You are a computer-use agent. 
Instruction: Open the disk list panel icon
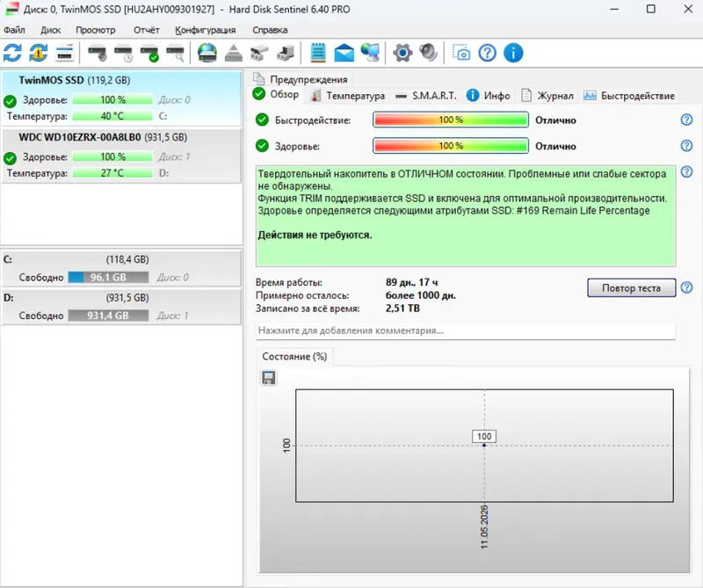tap(64, 53)
